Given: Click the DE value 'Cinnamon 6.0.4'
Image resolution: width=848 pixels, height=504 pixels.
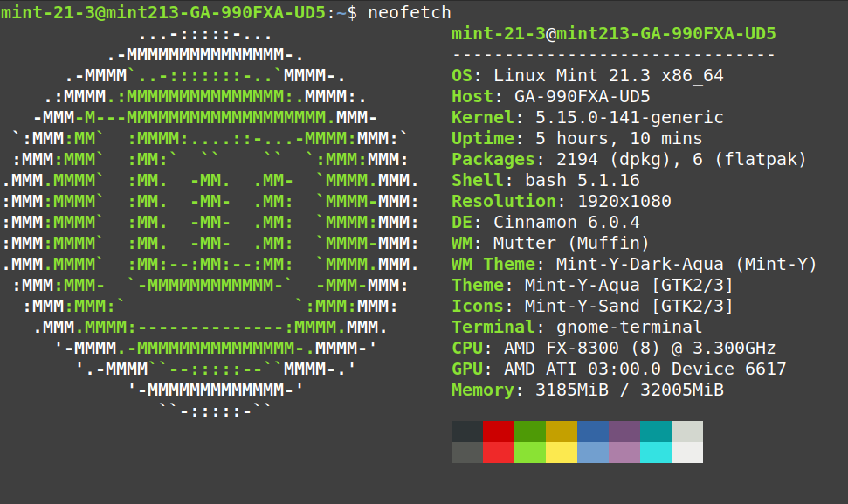Looking at the screenshot, I should 566,222.
